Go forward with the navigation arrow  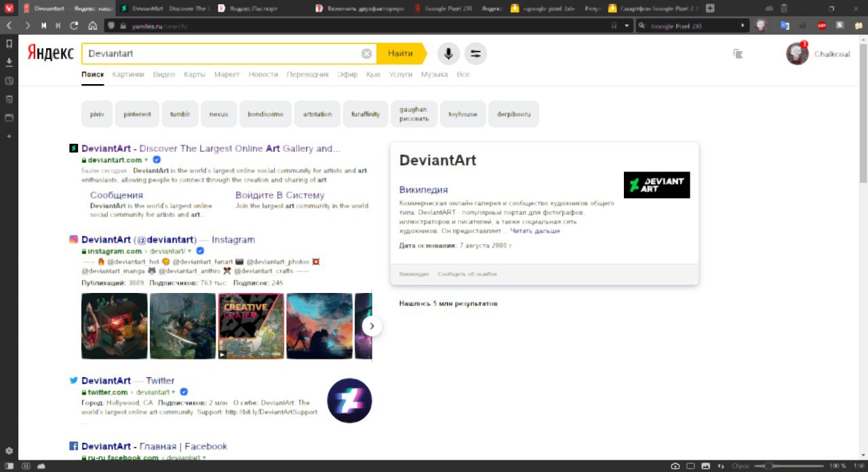27,25
